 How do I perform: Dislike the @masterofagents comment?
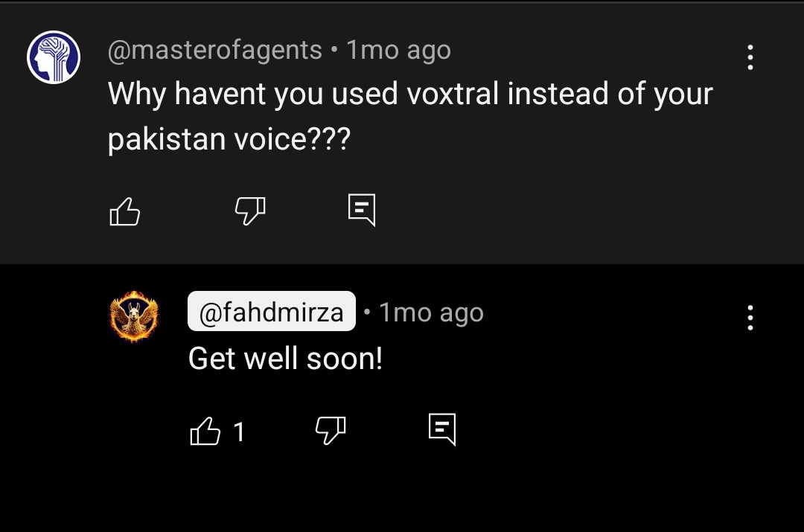[249, 211]
